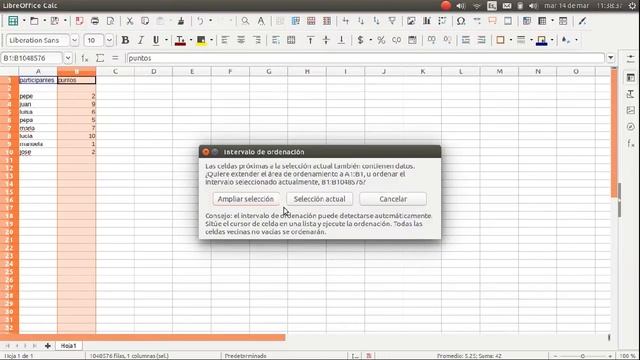Viewport: 640px width, 360px height.
Task: Click the Sum sigma icon
Action: 100,58
